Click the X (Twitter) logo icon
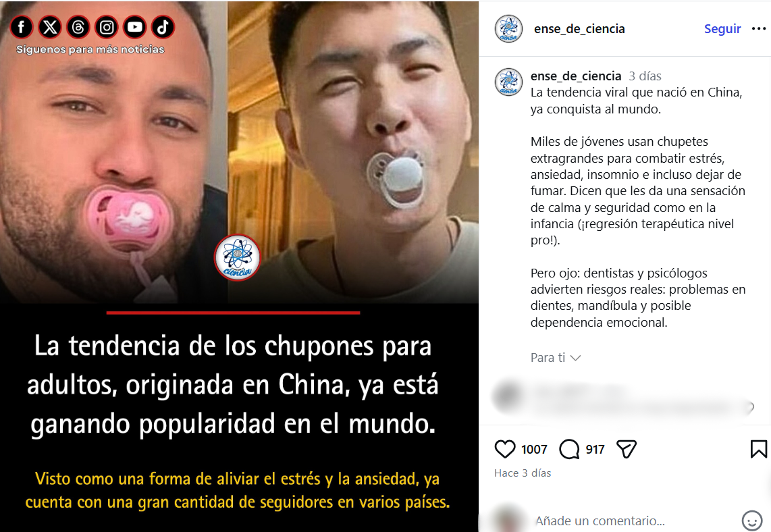Screen dimensions: 771x532 [x=50, y=27]
